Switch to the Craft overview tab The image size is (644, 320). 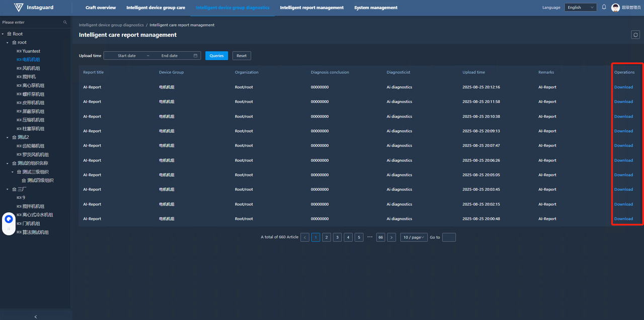pos(101,8)
